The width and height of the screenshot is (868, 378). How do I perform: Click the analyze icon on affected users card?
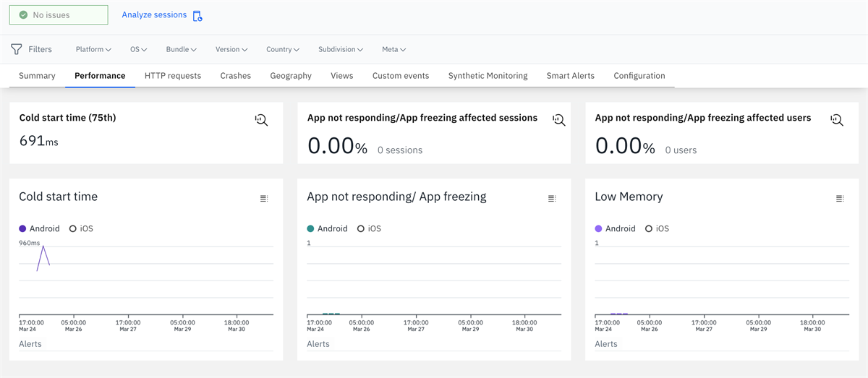click(x=837, y=120)
